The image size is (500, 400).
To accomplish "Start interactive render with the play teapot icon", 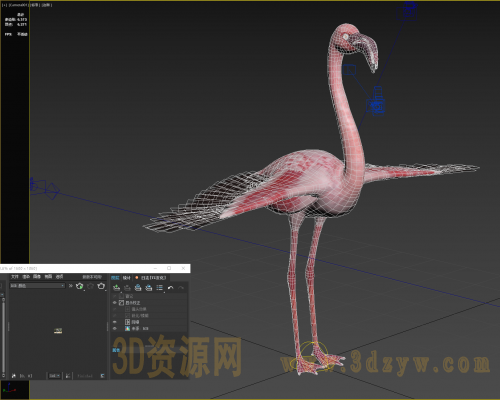I will tap(79, 286).
